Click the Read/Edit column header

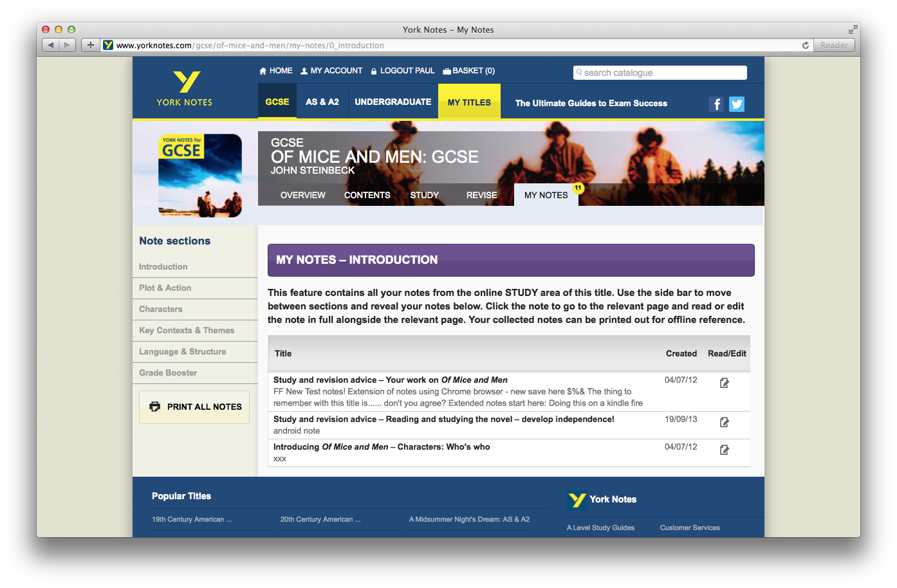[727, 354]
